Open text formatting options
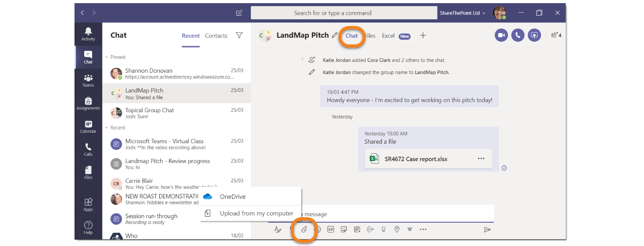The image size is (644, 246). click(278, 229)
